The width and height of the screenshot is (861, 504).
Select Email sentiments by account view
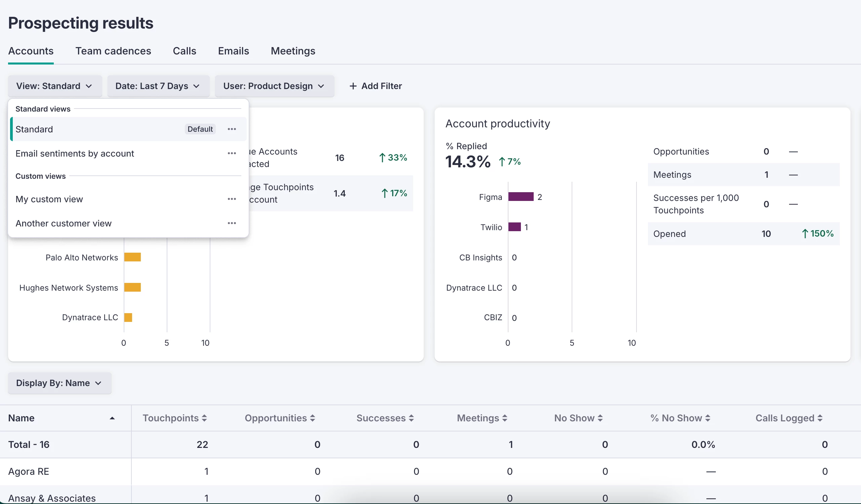75,154
